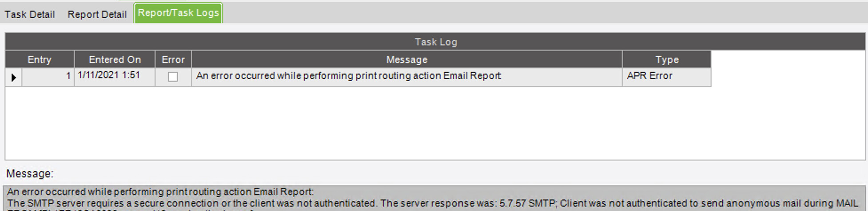
Task: Switch to the Task Detail tab
Action: [x=30, y=14]
